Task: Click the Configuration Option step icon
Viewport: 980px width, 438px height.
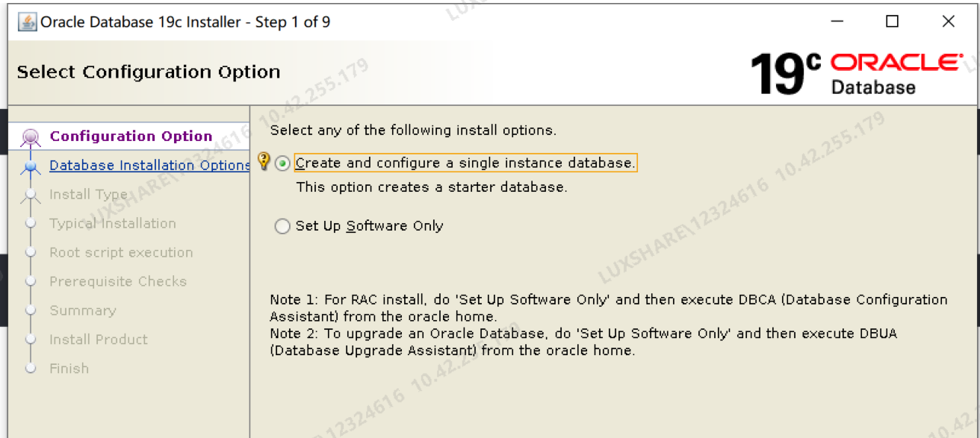Action: 30,137
